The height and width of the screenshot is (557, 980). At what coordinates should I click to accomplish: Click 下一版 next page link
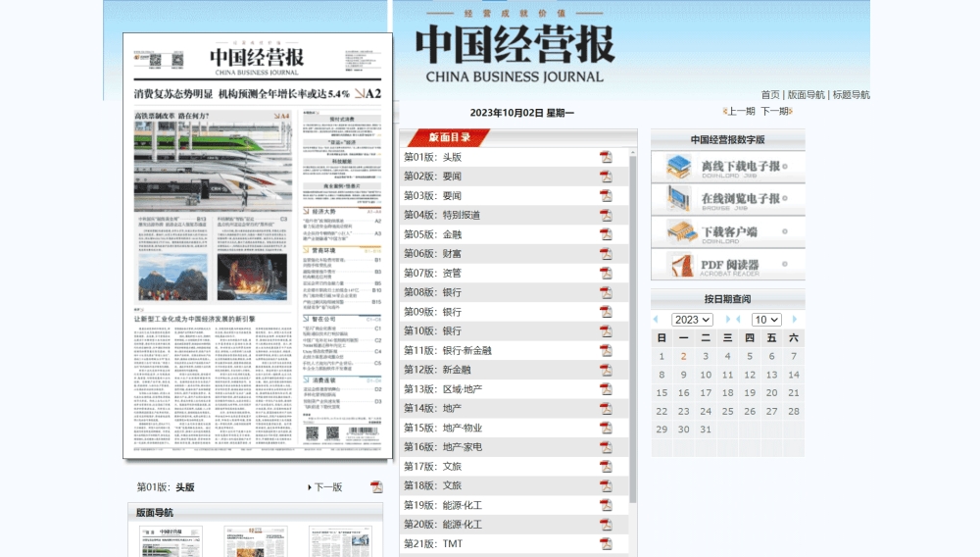click(325, 487)
